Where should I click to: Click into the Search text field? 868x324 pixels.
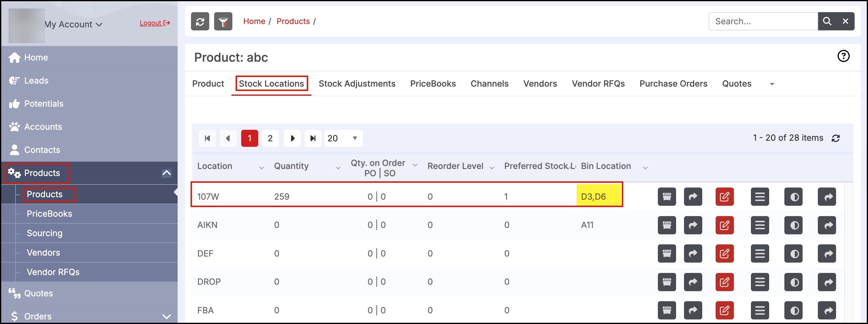click(x=763, y=22)
